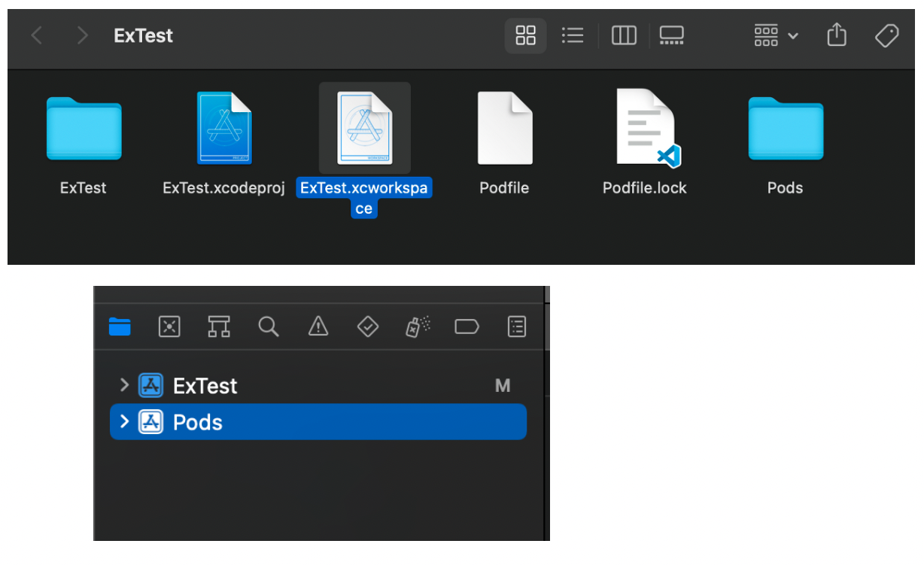Open the Debug navigator in Xcode
Image resolution: width=924 pixels, height=565 pixels.
(x=418, y=327)
